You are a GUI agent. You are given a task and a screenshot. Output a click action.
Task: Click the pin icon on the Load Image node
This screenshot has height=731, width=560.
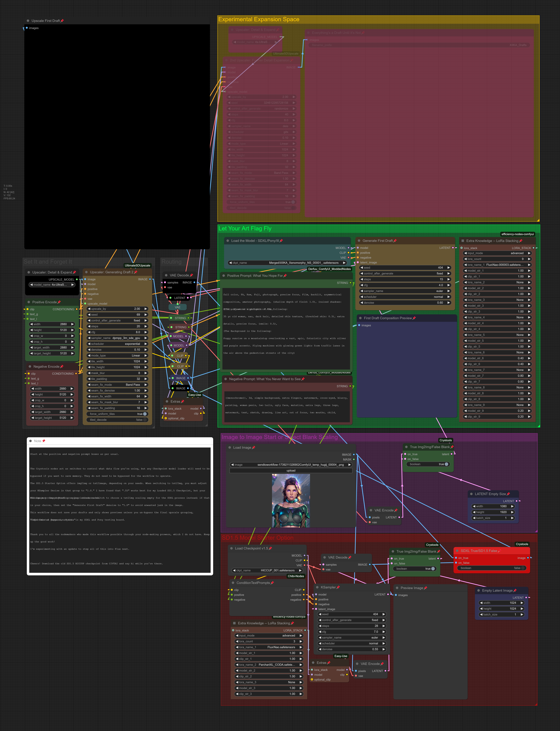pos(254,447)
